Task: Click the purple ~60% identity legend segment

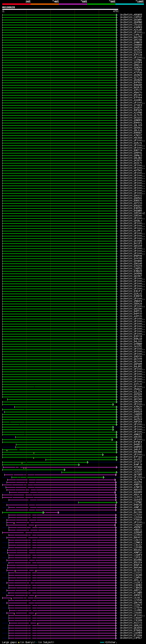Action: (x=73, y=4)
